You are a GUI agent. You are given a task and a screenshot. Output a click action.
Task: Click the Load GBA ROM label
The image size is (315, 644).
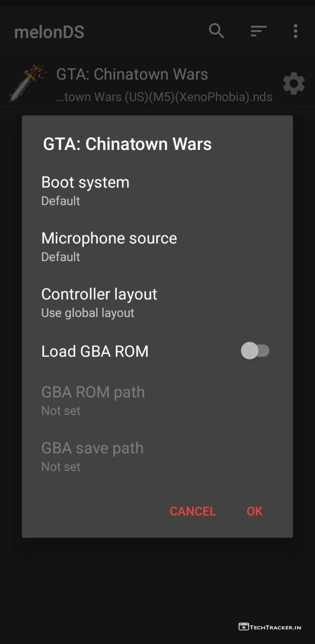pyautogui.click(x=95, y=351)
